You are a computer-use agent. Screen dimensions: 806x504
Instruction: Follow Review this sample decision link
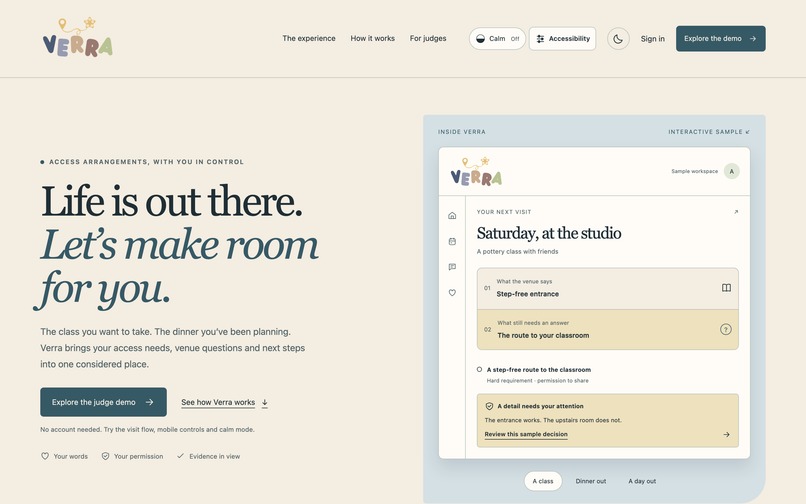tap(526, 435)
